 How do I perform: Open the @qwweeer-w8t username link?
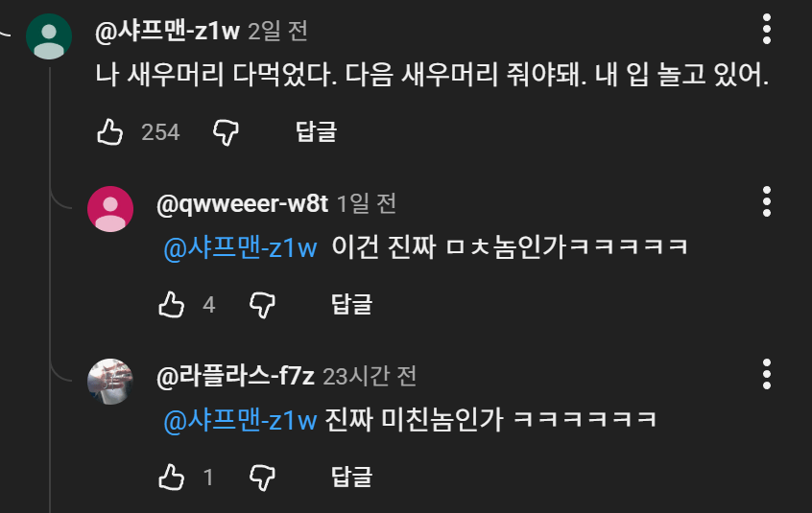pos(243,203)
